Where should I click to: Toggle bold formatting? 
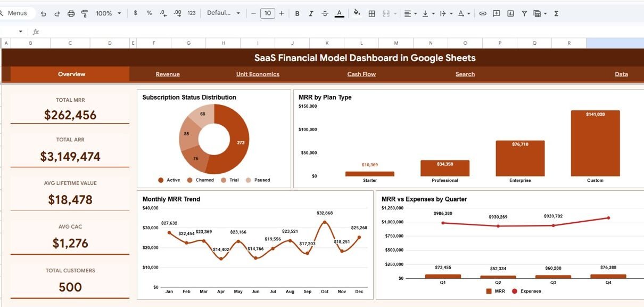point(297,13)
